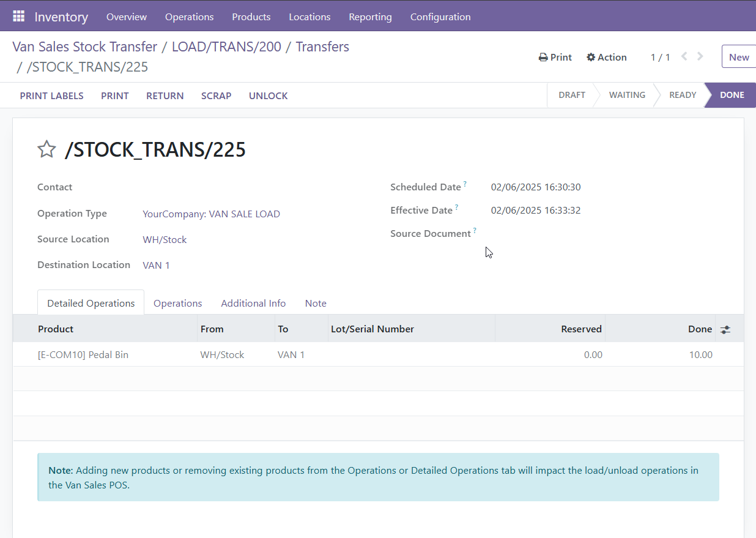756x538 pixels.
Task: Click the Print button with the printer icon
Action: coord(555,57)
